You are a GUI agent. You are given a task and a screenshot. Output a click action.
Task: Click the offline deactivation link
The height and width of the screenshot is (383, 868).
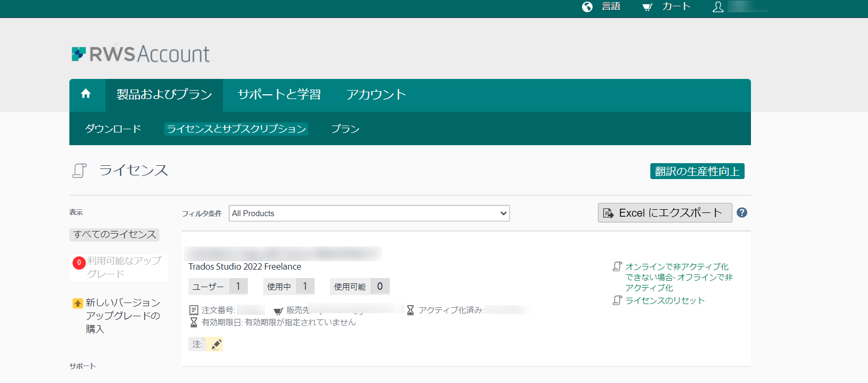pyautogui.click(x=678, y=277)
